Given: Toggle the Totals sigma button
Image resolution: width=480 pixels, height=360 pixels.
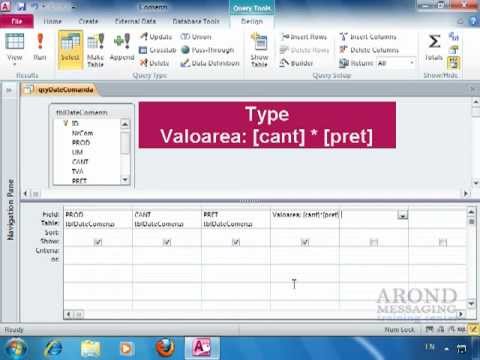Looking at the screenshot, I should [434, 47].
